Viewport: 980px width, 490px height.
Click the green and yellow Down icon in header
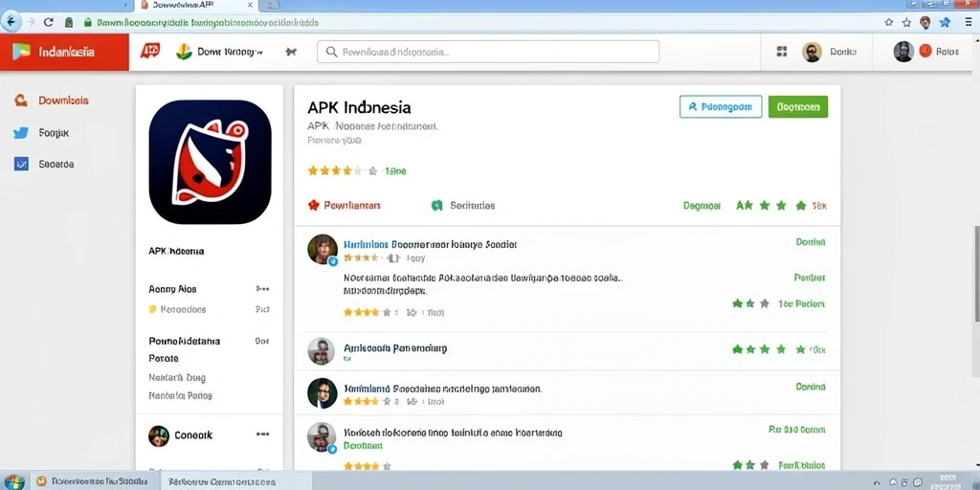(184, 52)
